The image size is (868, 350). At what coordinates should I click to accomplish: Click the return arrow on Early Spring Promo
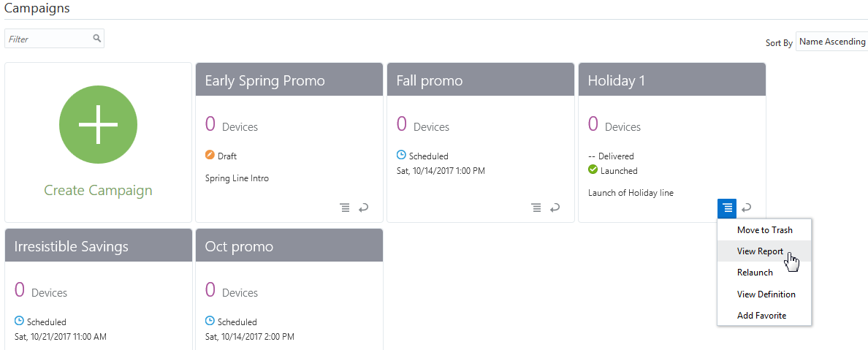[363, 208]
